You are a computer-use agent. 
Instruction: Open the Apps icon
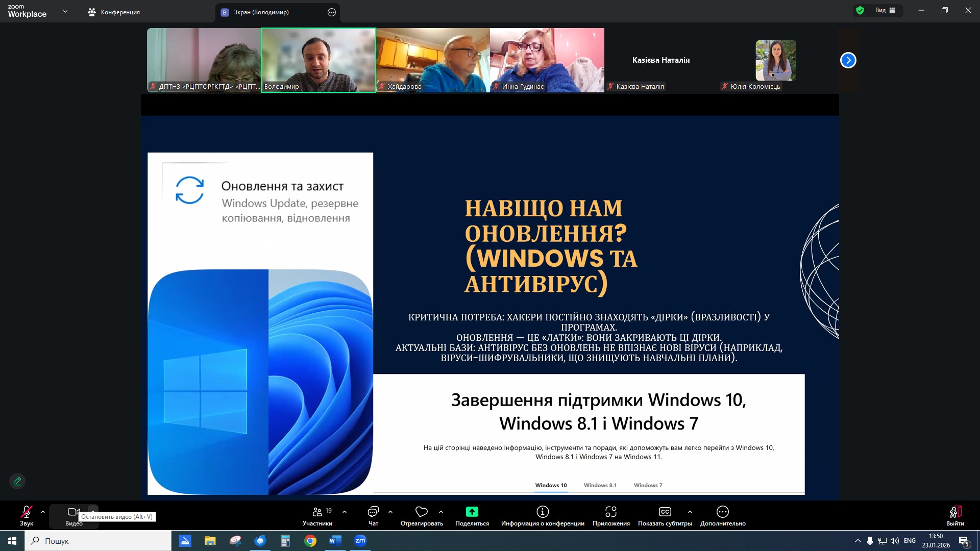[611, 512]
